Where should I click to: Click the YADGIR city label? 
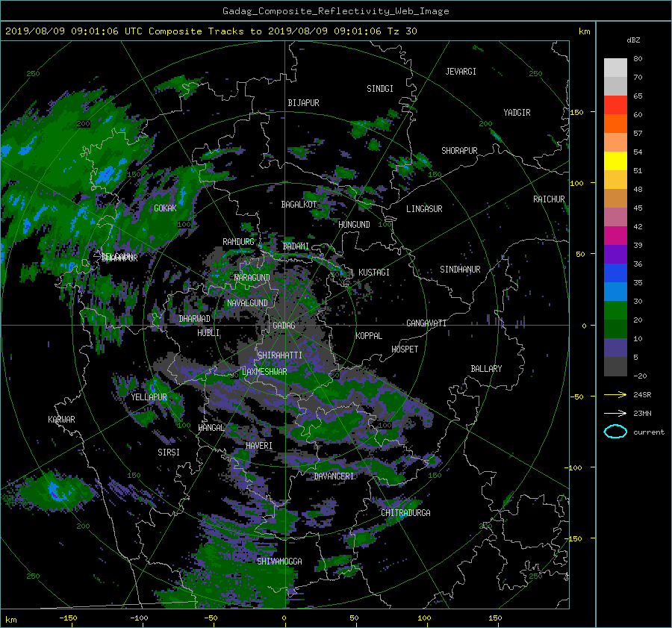[x=517, y=113]
